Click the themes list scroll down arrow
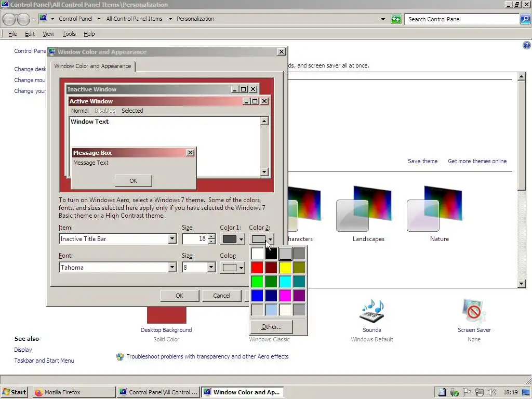Image resolution: width=532 pixels, height=399 pixels. 522,284
